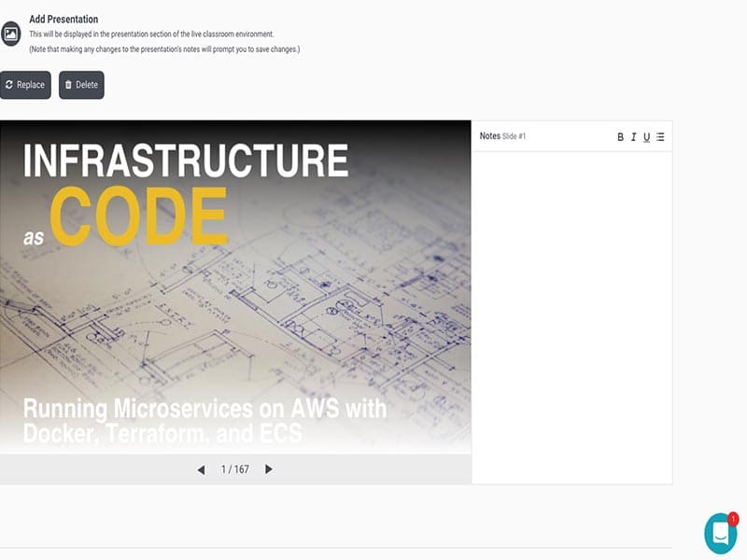Toggle bold formatting in Notes
747x560 pixels.
tap(620, 137)
